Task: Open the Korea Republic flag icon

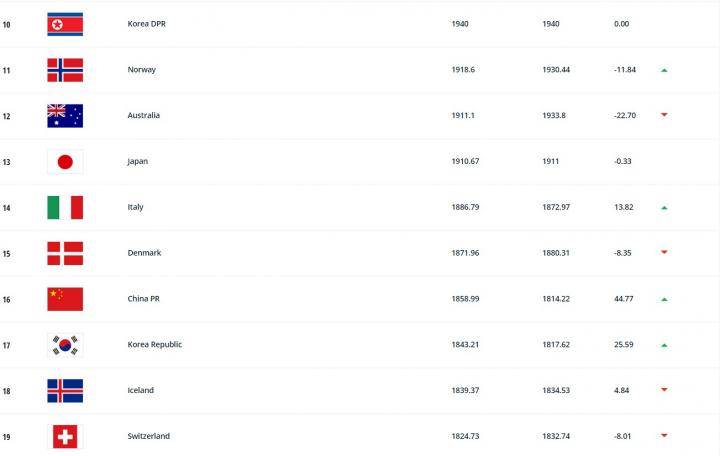Action: [65, 345]
